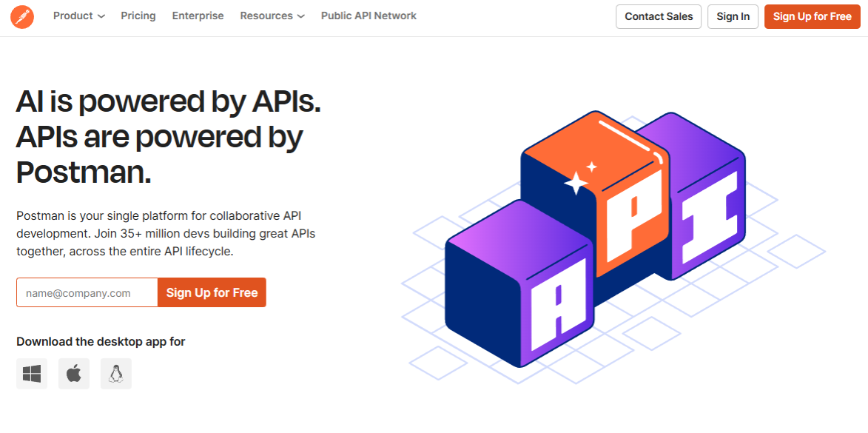Click the 'Download the desktop app for' label

(x=101, y=342)
